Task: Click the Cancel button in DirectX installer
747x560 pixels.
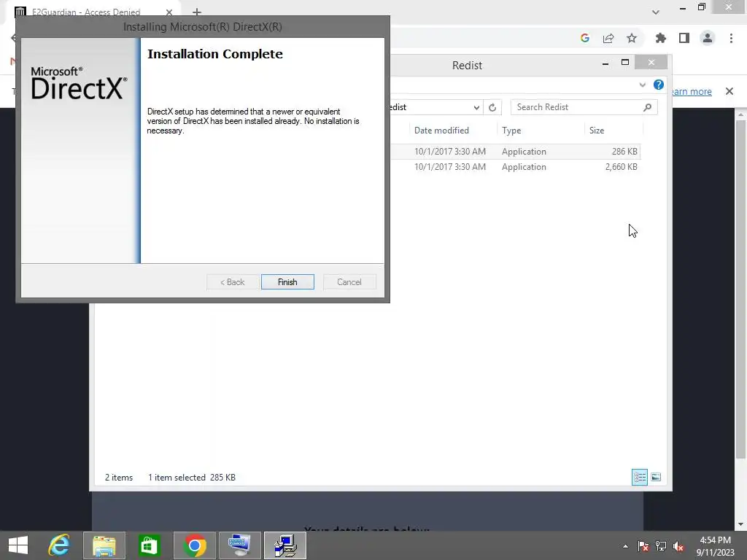Action: coord(349,282)
